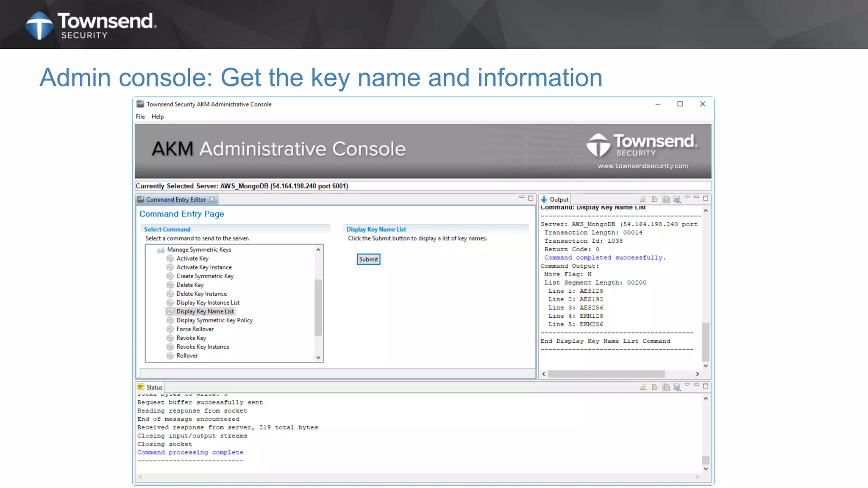Viewport: 868px width, 488px height.
Task: Select the Output tab
Action: tap(555, 200)
